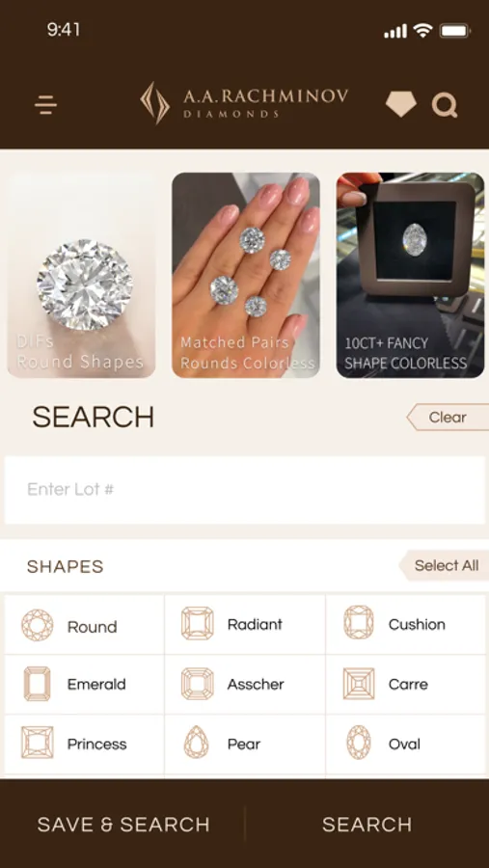Tap SAVE & SEARCH in bottom bar

(122, 825)
